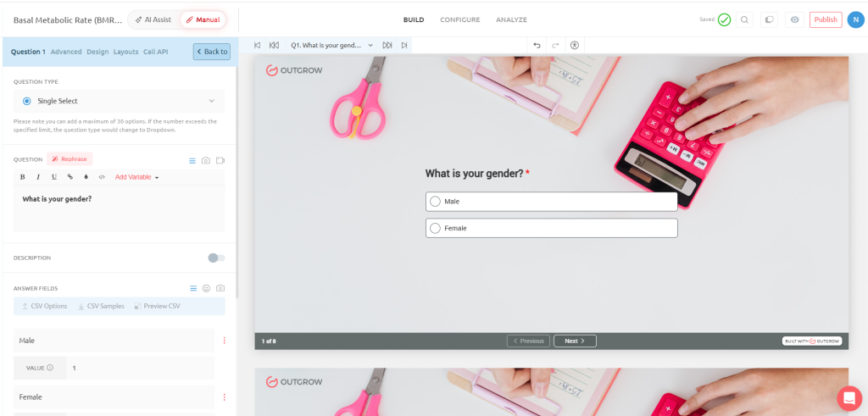Apply italic formatting to question text

pyautogui.click(x=38, y=177)
